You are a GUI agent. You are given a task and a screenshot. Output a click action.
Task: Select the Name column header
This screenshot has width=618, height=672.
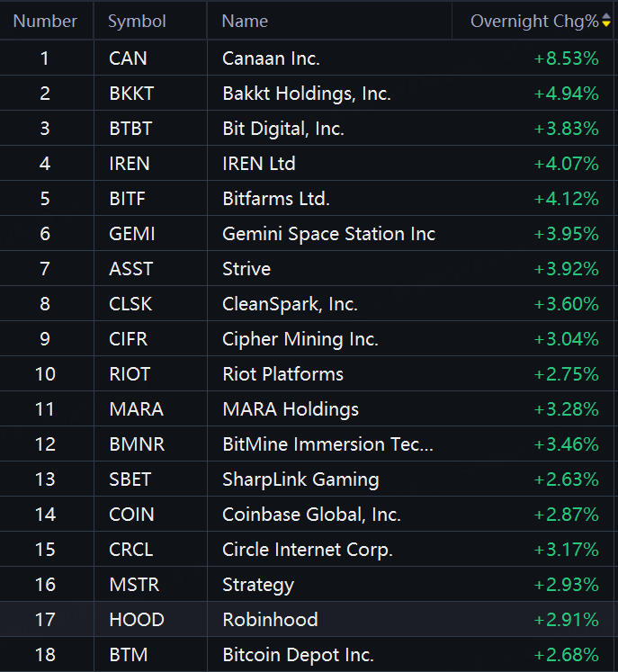tap(245, 21)
